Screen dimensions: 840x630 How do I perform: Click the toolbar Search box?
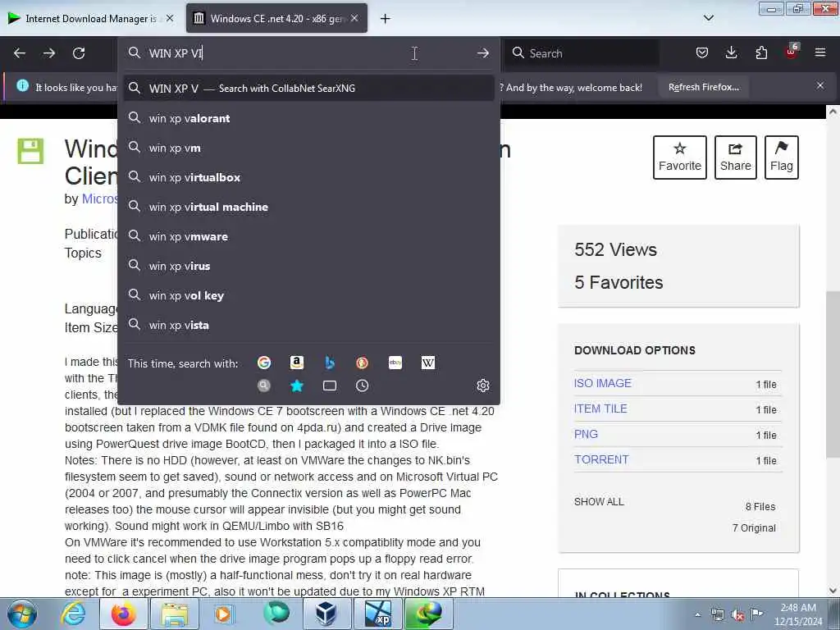582,53
